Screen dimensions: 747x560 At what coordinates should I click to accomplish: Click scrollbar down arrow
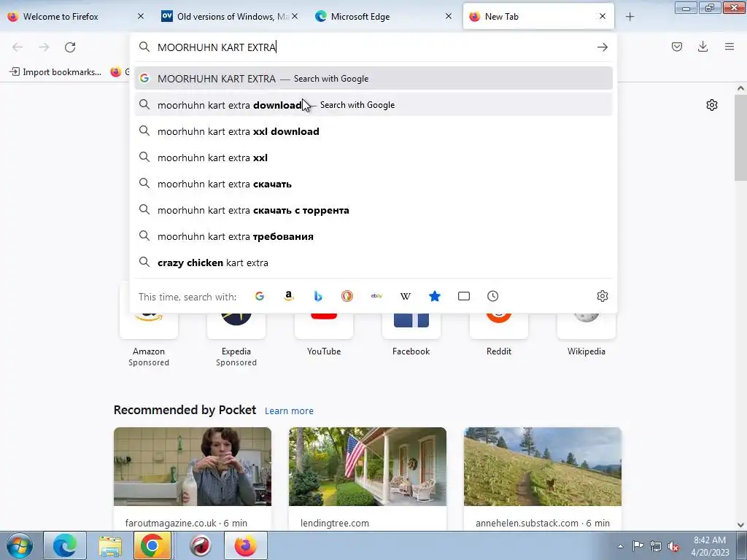click(740, 525)
